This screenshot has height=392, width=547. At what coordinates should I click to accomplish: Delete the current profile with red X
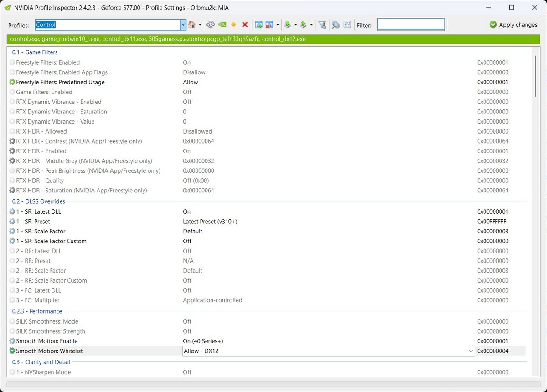pyautogui.click(x=245, y=25)
